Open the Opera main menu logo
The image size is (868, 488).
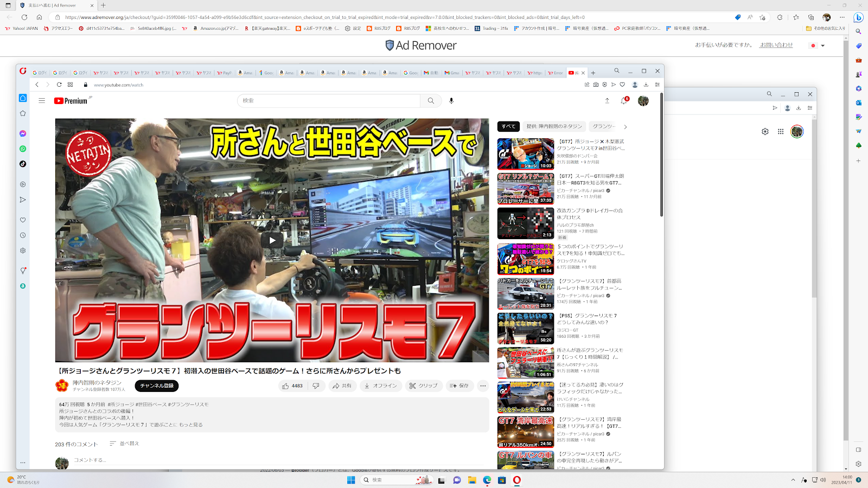click(x=23, y=71)
